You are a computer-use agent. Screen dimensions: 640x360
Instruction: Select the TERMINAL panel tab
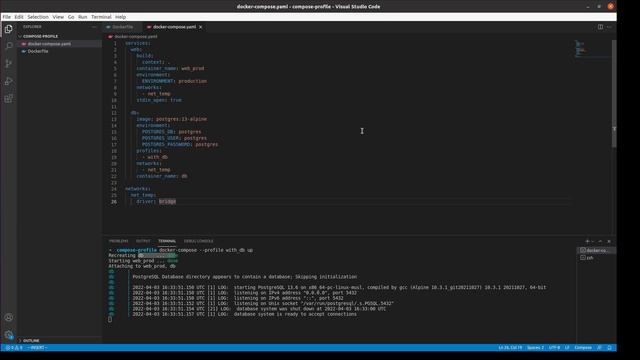[167, 241]
